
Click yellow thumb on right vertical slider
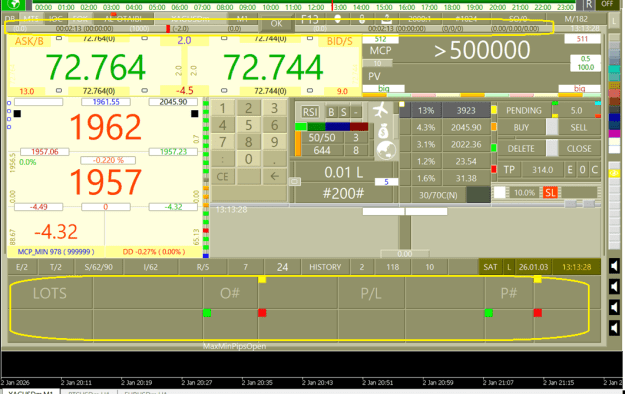(x=614, y=173)
